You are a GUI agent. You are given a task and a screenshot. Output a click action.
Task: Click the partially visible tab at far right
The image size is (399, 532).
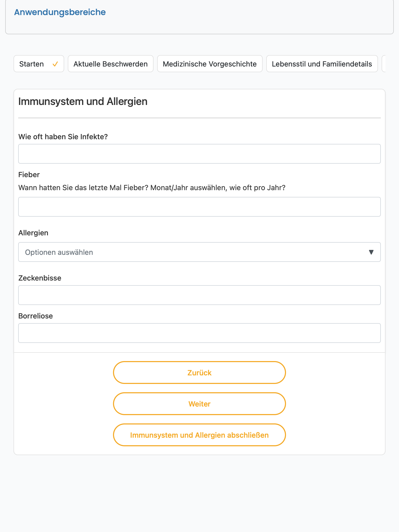point(384,64)
